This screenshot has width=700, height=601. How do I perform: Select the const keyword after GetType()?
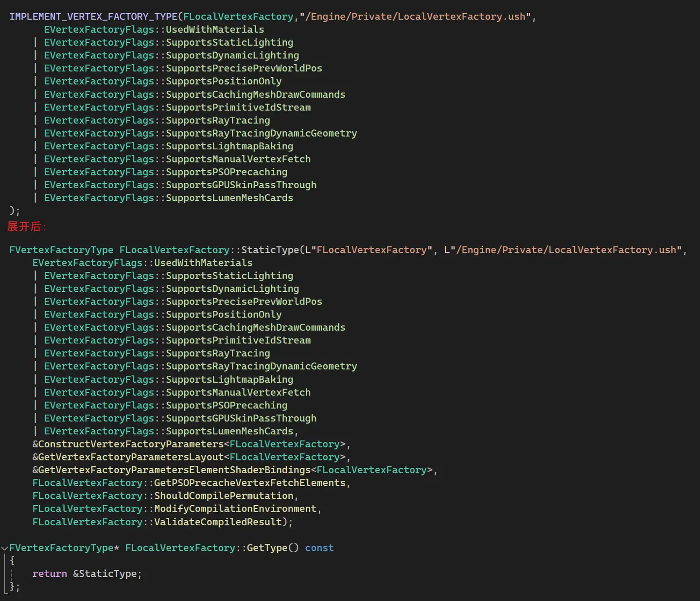point(319,548)
